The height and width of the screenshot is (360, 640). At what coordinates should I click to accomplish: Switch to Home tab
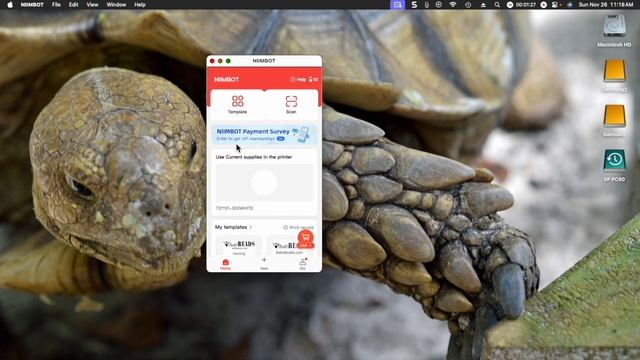pos(225,264)
